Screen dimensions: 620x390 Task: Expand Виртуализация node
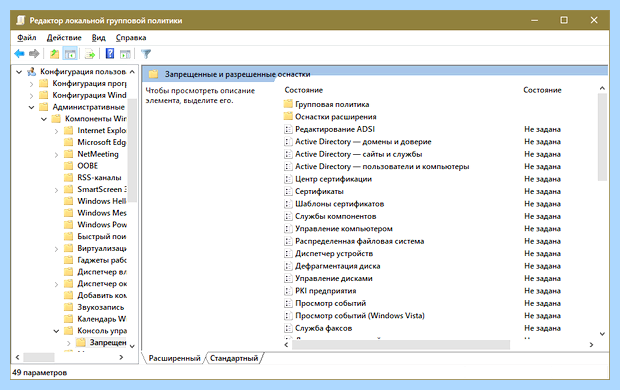pos(56,249)
